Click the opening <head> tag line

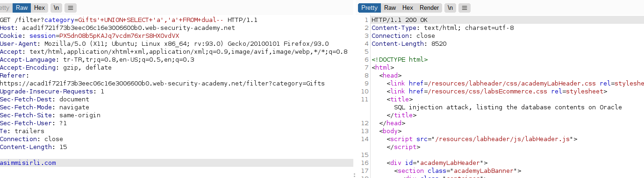tap(390, 75)
